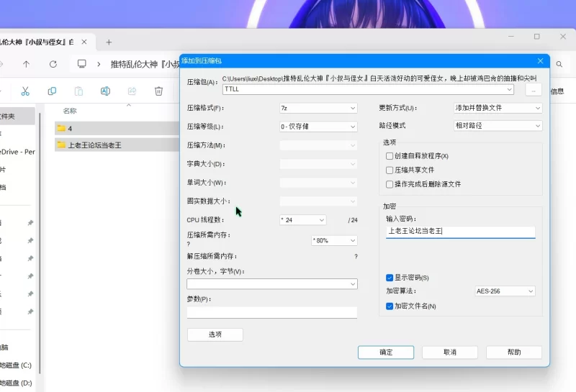Uncheck 显示密码 checkbox
This screenshot has width=576, height=392.
(x=390, y=278)
